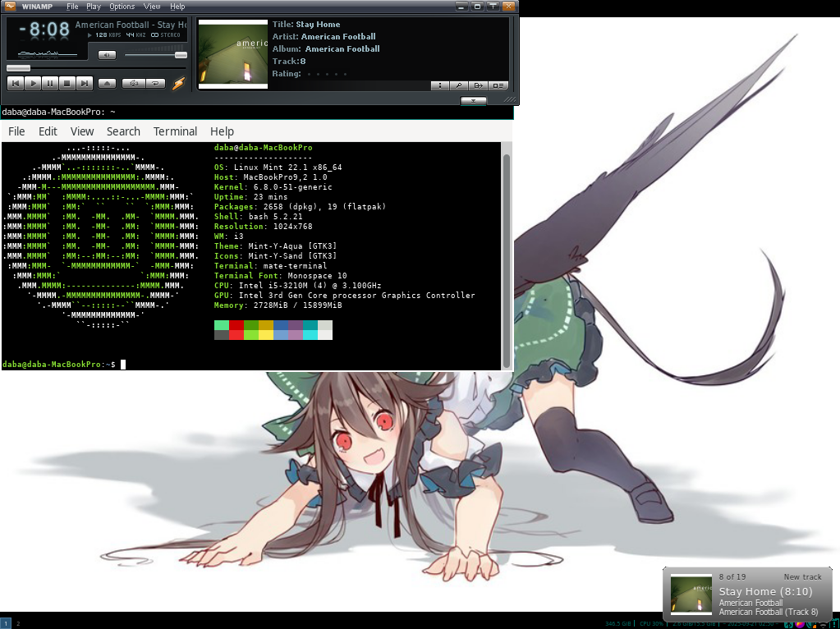Click the 'Terminal: mate-terminal' line
The image size is (840, 629).
click(270, 266)
